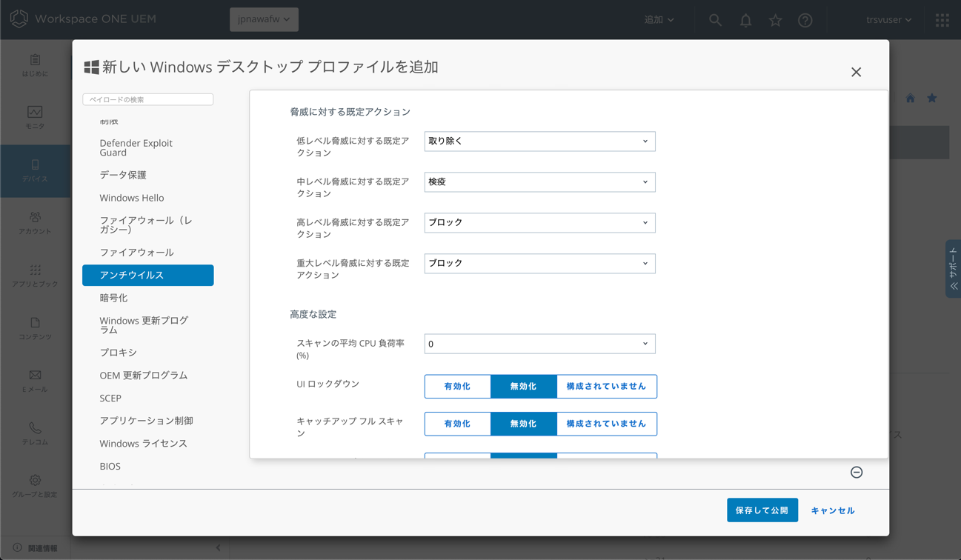
Task: Set キャッチアップ フル スキャン to 構成されていません
Action: point(606,424)
